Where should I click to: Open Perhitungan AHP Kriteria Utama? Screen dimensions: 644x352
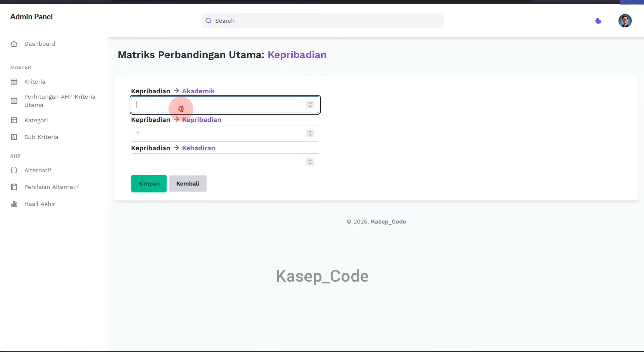click(60, 101)
